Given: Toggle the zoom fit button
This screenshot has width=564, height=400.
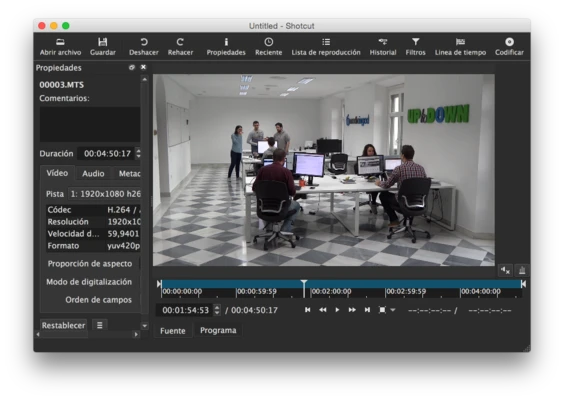Looking at the screenshot, I should pyautogui.click(x=382, y=310).
